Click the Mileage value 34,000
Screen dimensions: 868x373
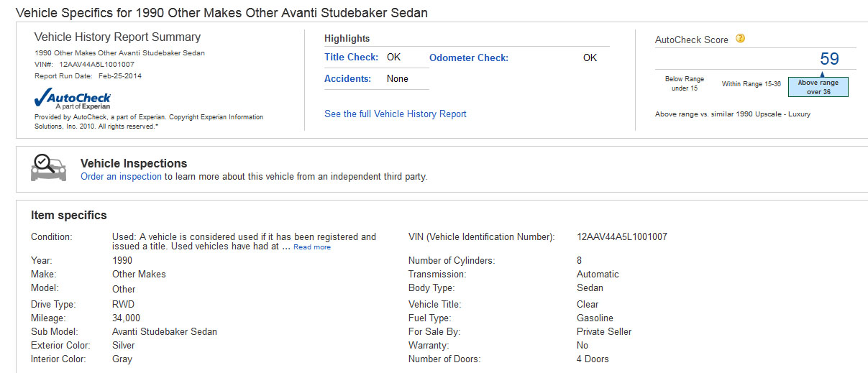127,318
